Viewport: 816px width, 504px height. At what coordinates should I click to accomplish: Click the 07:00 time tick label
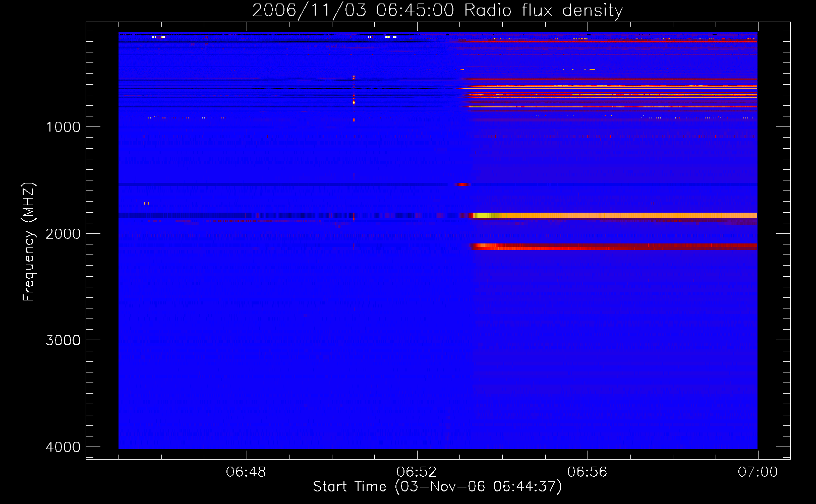[x=757, y=472]
